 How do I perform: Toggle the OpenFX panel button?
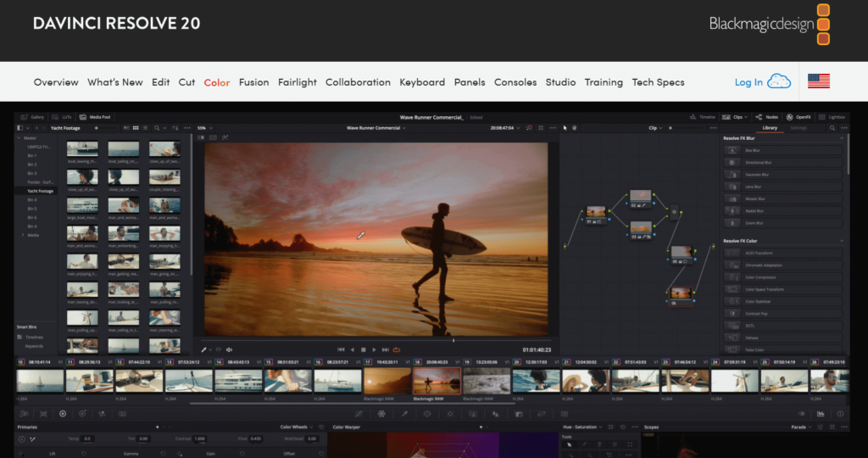pos(798,117)
